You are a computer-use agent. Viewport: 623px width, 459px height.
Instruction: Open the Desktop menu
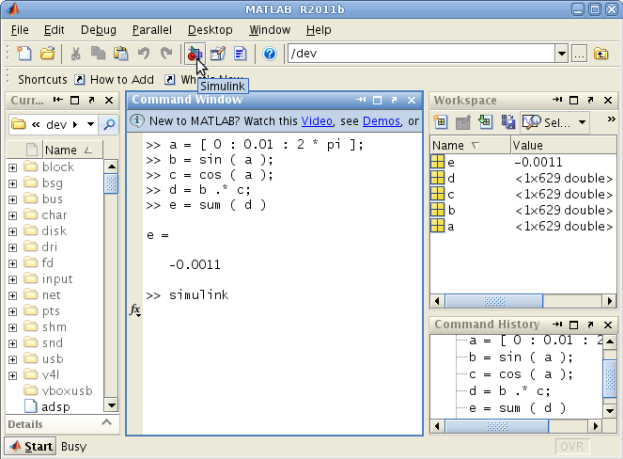point(210,30)
